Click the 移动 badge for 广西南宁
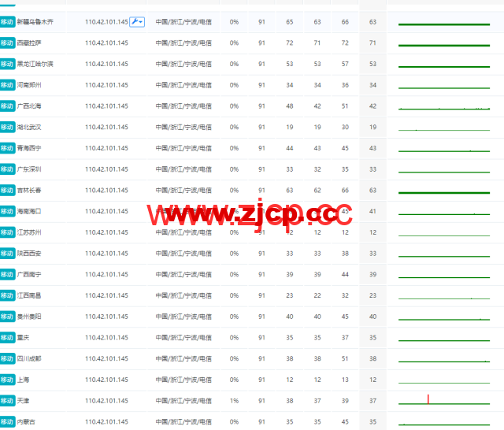Viewport: 504px width, 430px height. 7,274
